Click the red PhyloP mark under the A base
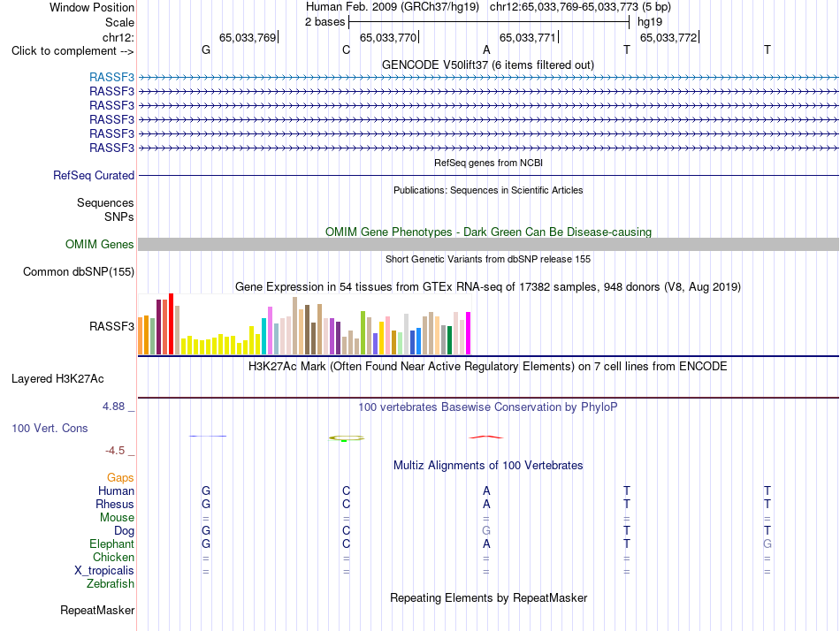Screen dimensions: 840x631 486,437
